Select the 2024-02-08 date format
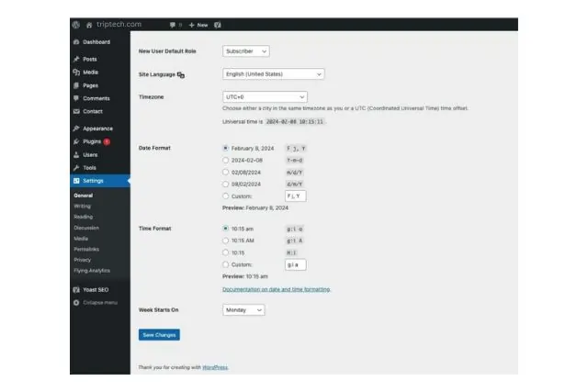 tap(225, 160)
